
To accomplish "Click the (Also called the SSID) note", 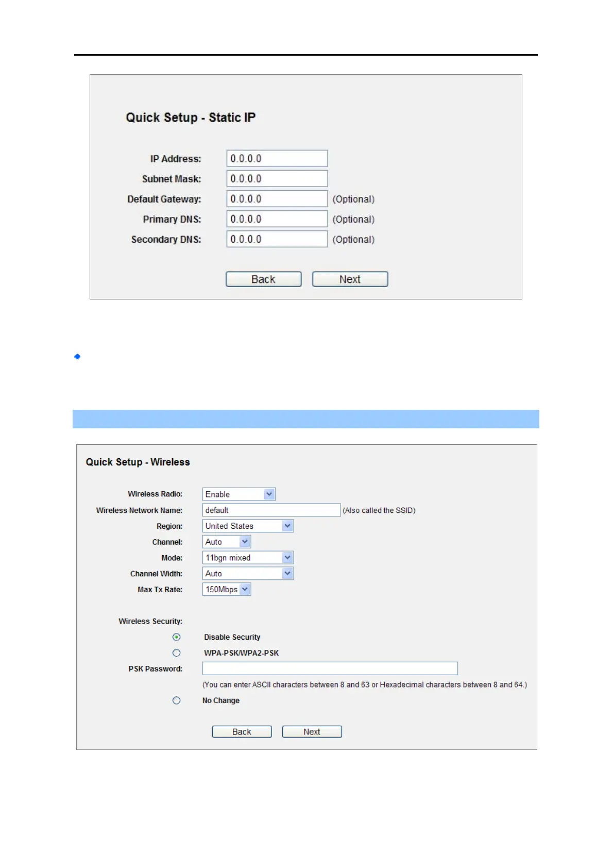I will pyautogui.click(x=379, y=510).
